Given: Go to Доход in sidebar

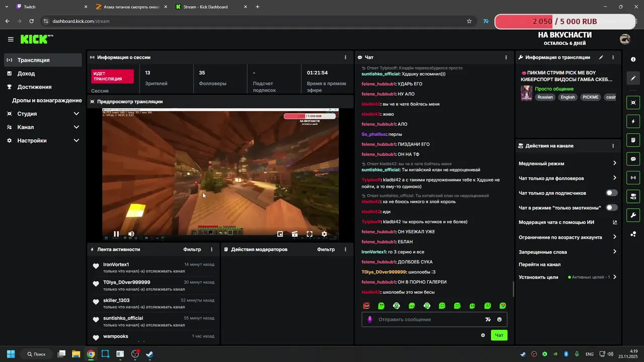Looking at the screenshot, I should [43, 73].
